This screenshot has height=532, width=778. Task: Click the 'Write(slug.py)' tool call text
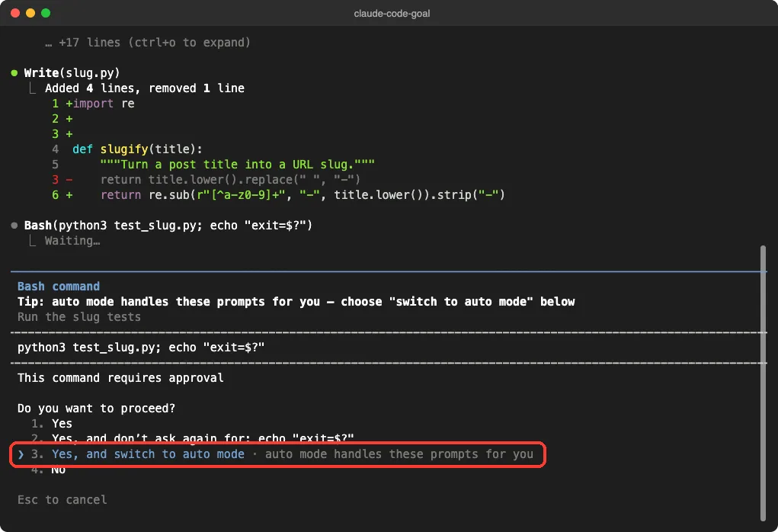[72, 73]
